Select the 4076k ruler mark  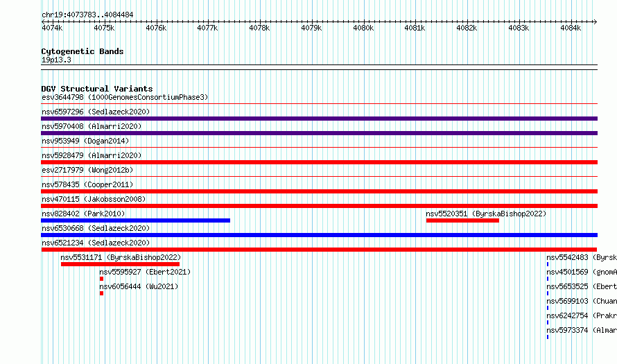click(156, 28)
